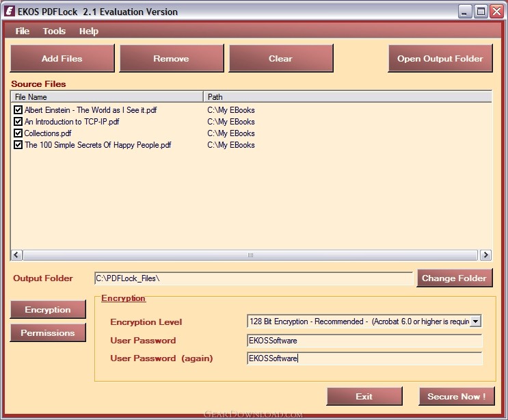Toggle The 100 Simple Secrets Of Happy People.pdf checkbox

pos(18,145)
